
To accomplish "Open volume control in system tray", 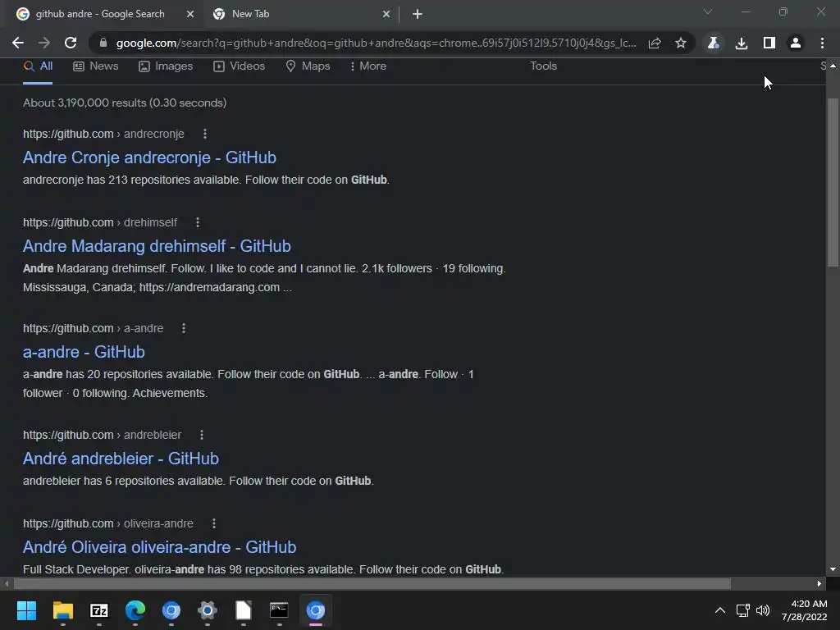I will pos(763,610).
